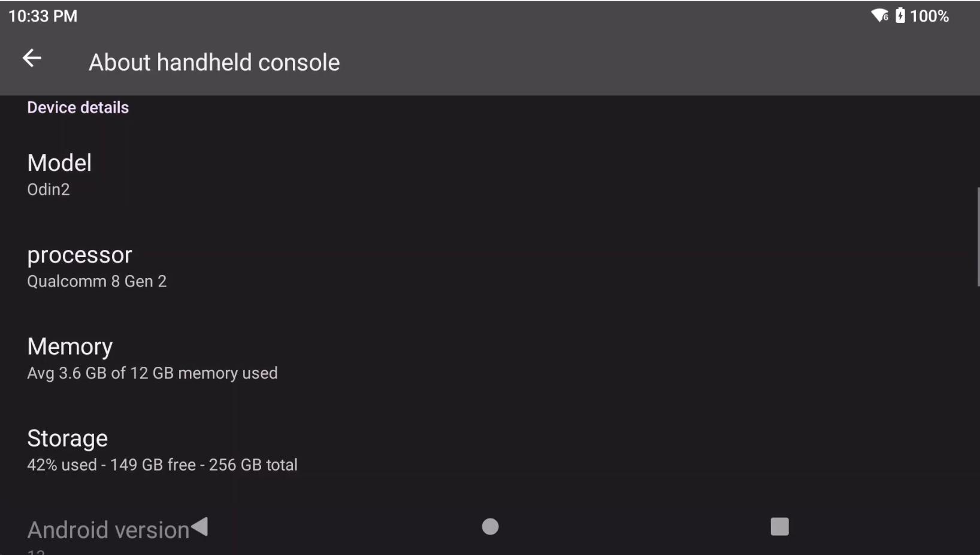Screen dimensions: 980x555
Task: Tap the Device details section header
Action: coord(78,108)
